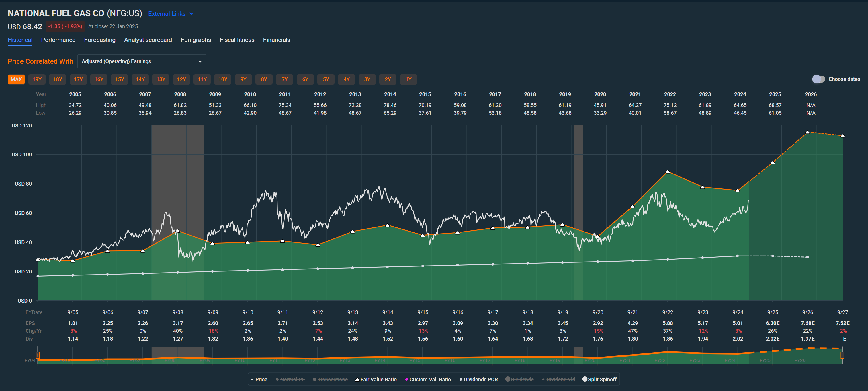Select the 19Y time range

tap(37, 79)
